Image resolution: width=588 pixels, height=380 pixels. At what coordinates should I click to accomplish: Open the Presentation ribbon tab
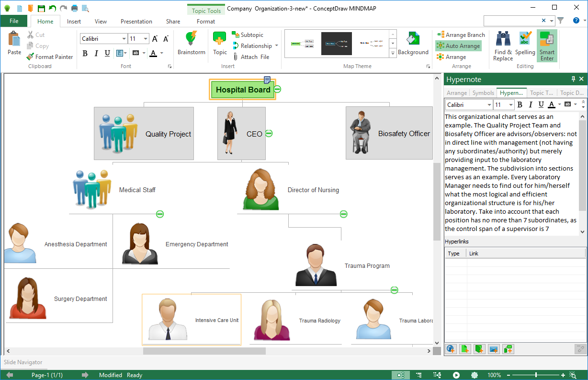136,21
